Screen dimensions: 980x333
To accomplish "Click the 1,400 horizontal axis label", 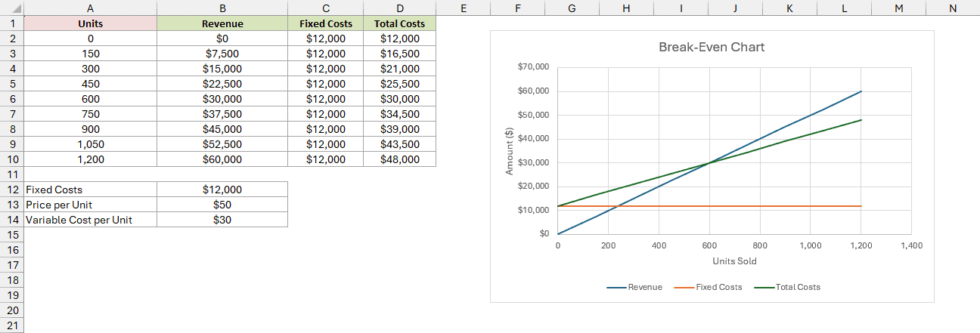I will point(911,246).
